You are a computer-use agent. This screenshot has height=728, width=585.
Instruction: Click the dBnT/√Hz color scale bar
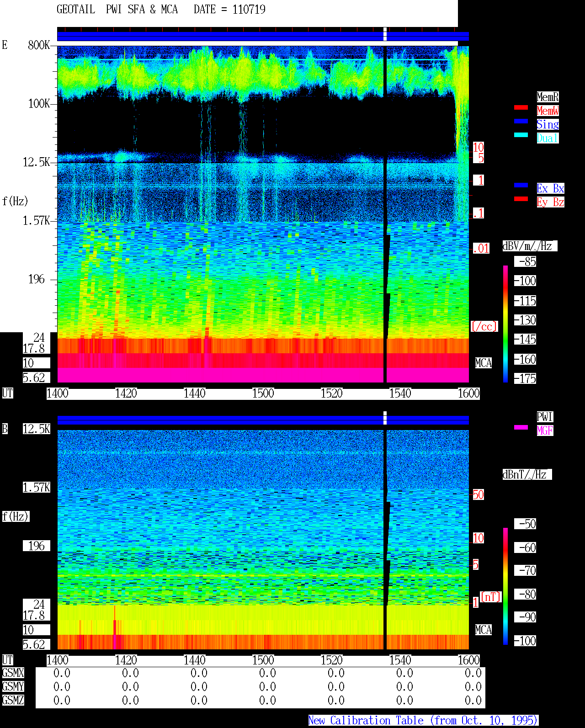click(x=505, y=586)
